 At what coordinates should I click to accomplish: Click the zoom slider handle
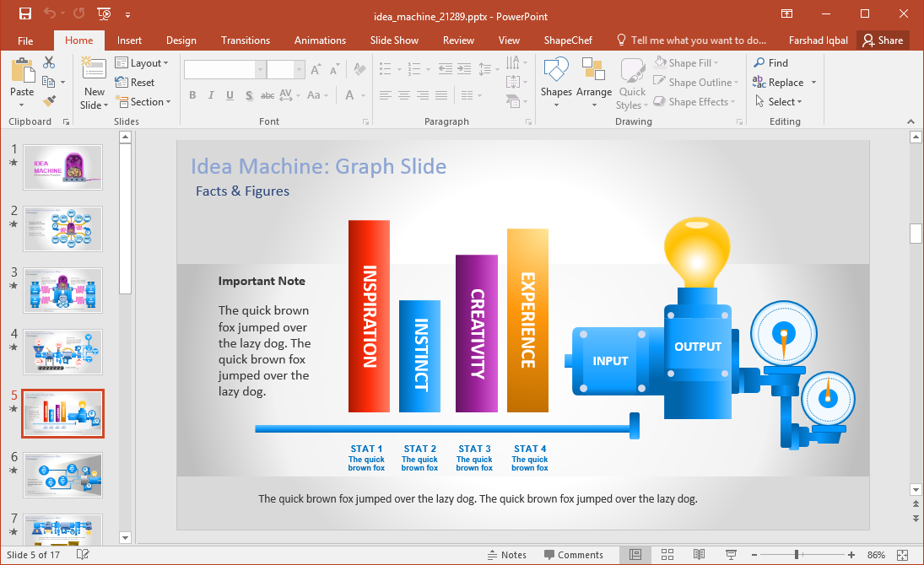796,555
